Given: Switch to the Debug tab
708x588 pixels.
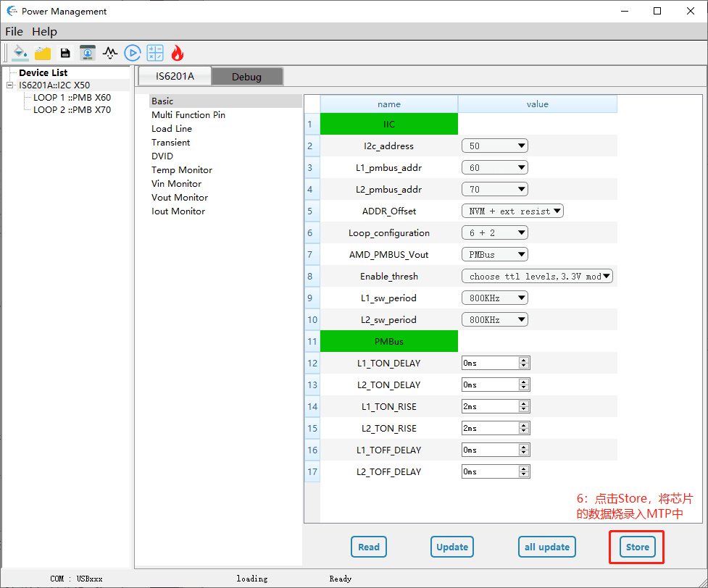Looking at the screenshot, I should click(246, 77).
